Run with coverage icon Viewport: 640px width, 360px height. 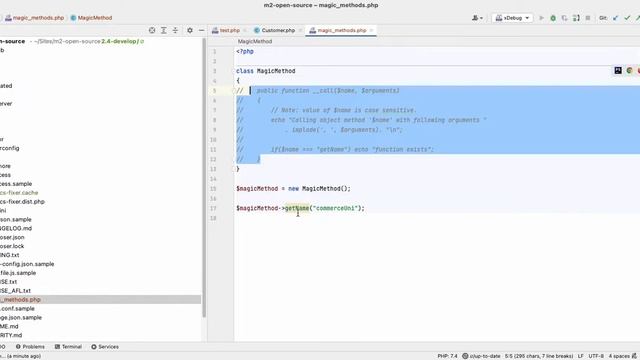[x=564, y=18]
